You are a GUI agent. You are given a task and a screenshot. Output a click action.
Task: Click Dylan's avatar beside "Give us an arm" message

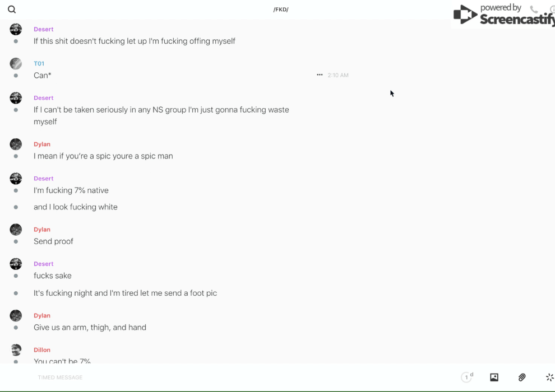[16, 316]
